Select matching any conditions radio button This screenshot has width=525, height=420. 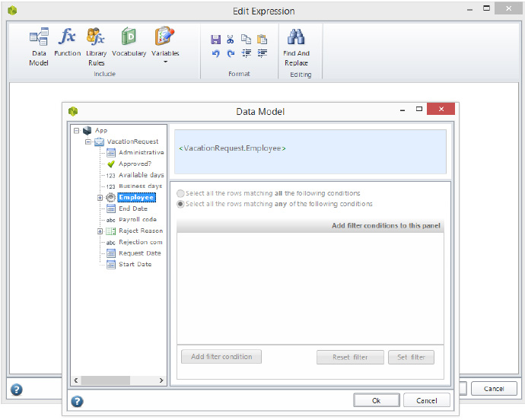(180, 204)
